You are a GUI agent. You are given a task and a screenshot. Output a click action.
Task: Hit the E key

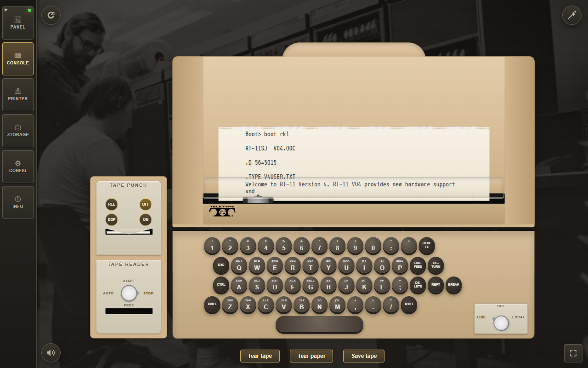(x=275, y=265)
